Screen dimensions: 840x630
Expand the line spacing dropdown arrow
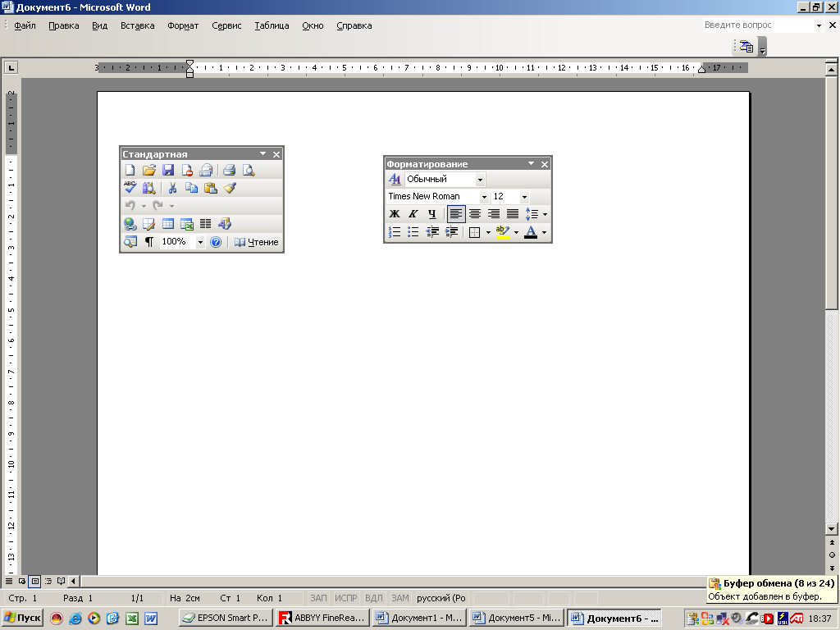pos(545,214)
